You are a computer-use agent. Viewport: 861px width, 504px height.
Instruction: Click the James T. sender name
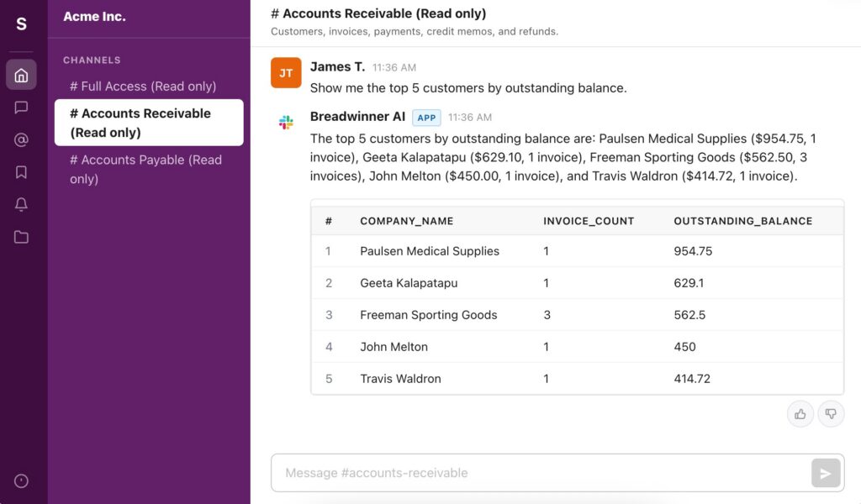(x=337, y=67)
